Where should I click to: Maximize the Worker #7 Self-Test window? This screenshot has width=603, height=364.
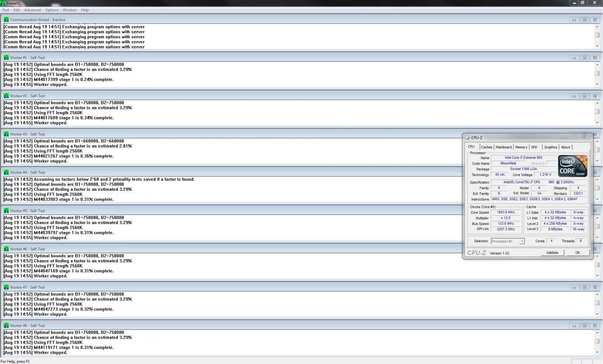point(584,287)
